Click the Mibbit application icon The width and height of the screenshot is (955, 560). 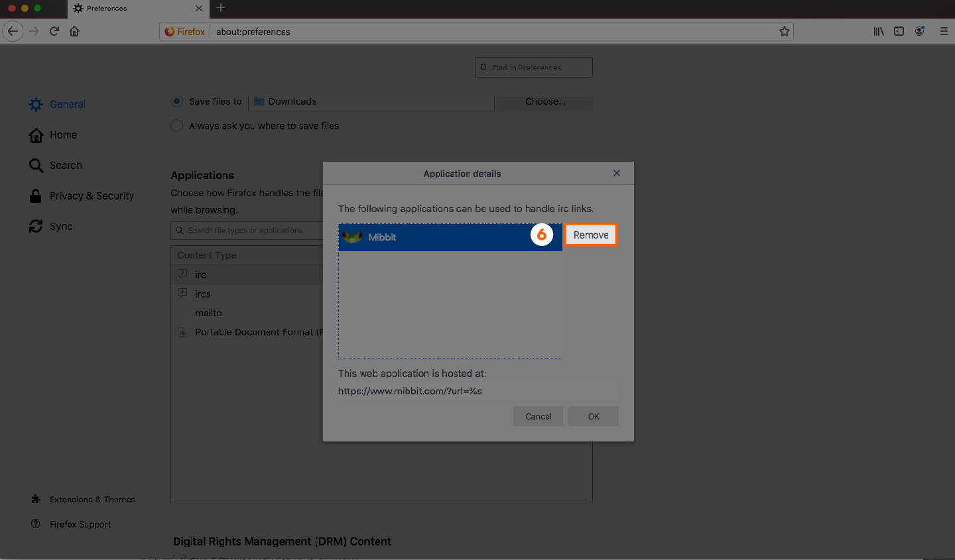coord(352,237)
